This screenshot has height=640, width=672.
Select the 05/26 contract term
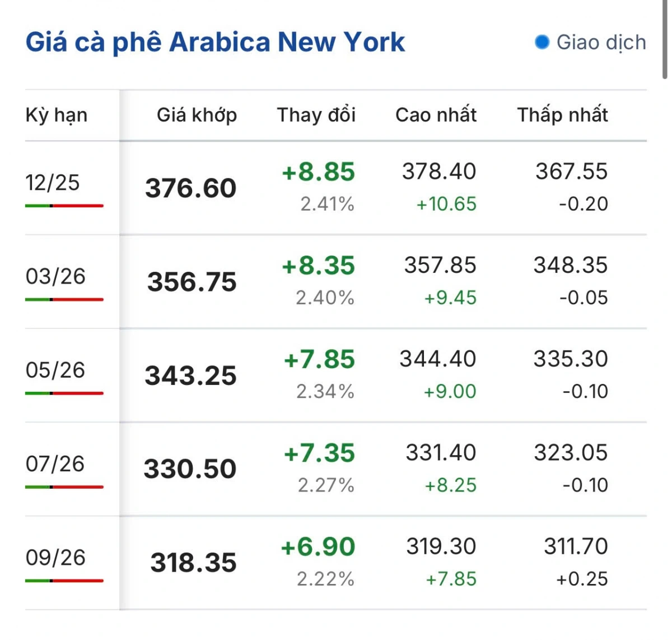(x=55, y=370)
